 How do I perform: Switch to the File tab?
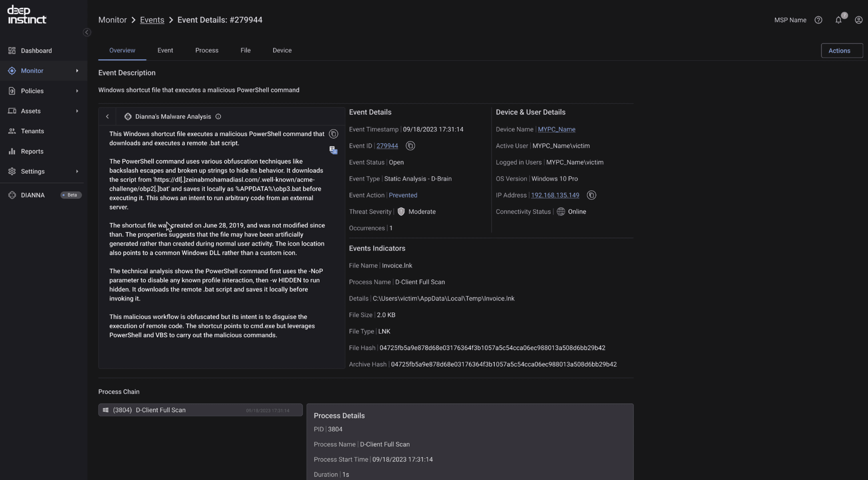pyautogui.click(x=245, y=50)
